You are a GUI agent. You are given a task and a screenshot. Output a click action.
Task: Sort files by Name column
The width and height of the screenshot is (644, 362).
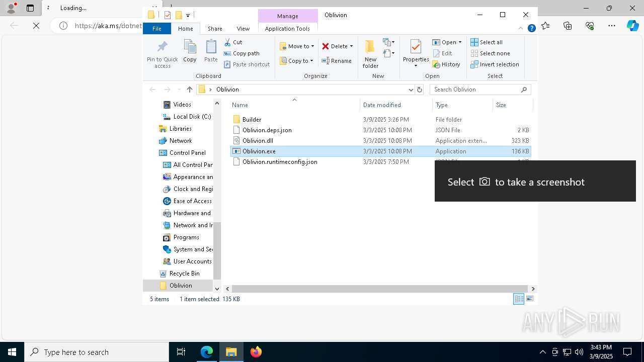click(295, 105)
